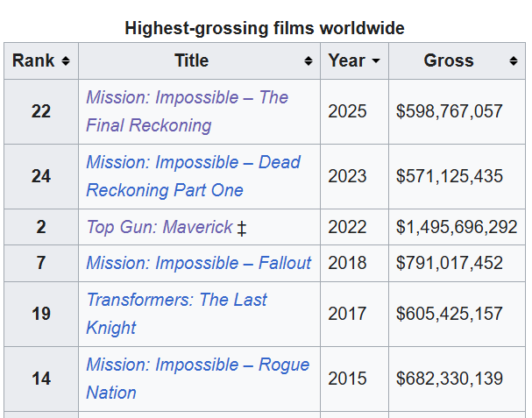Click the table caption Highest-grossing films worldwide
The width and height of the screenshot is (532, 418).
point(265,28)
